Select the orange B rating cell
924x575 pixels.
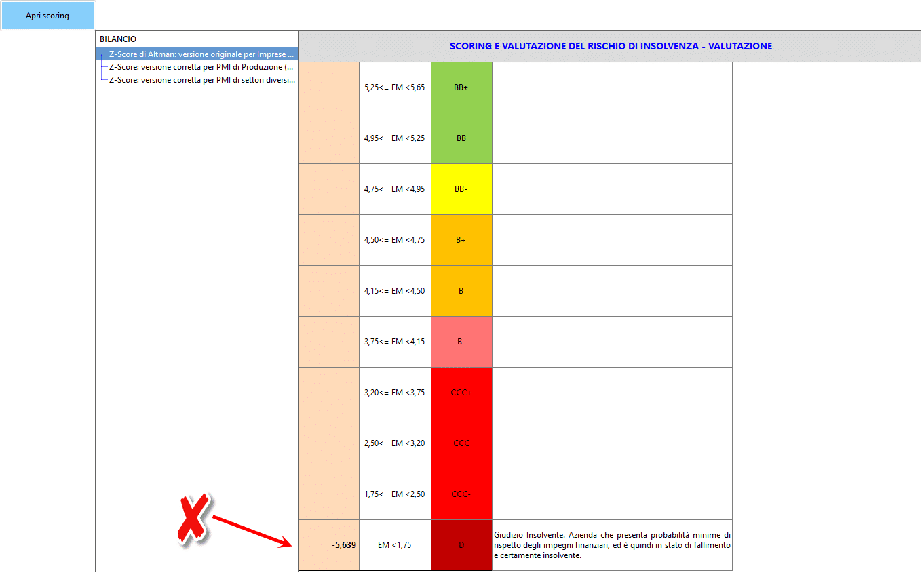click(x=461, y=291)
